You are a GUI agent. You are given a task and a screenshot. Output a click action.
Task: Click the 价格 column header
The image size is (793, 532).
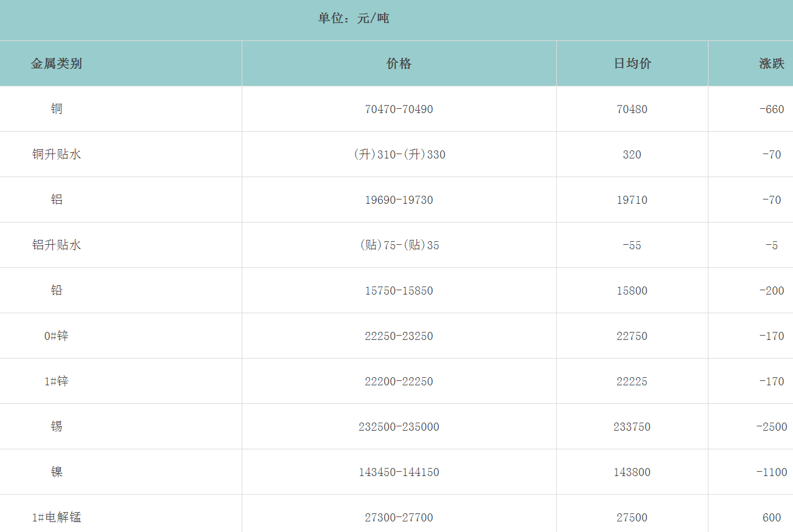pyautogui.click(x=399, y=63)
